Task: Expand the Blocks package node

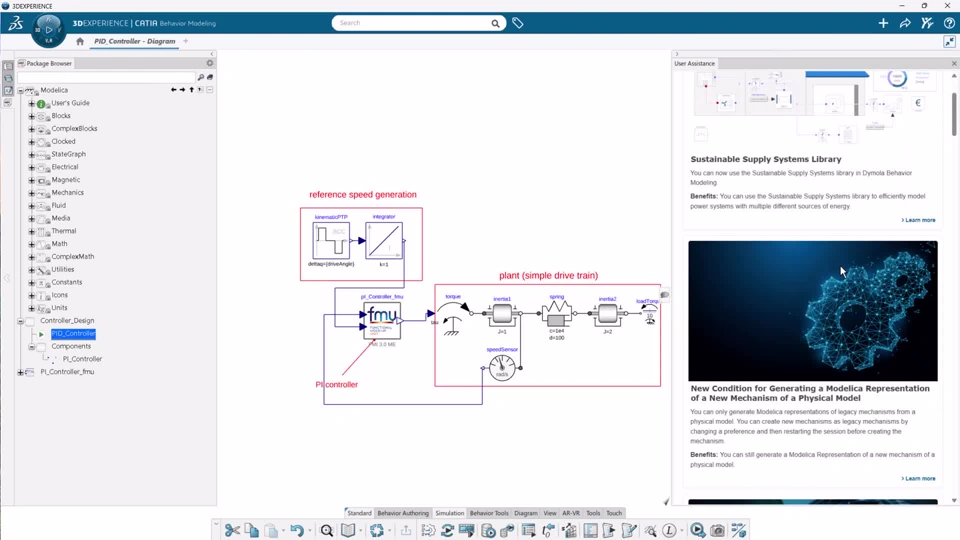Action: [x=32, y=116]
